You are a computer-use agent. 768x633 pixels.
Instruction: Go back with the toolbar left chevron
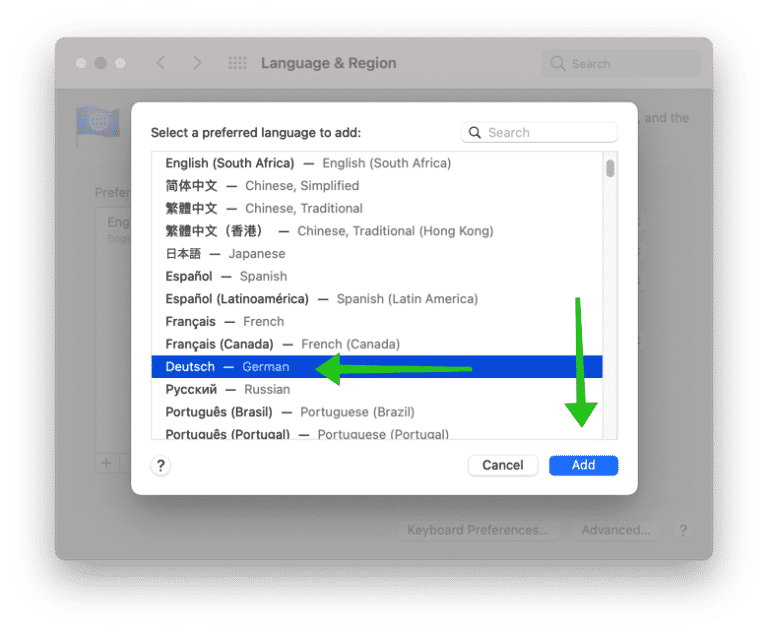pyautogui.click(x=161, y=63)
